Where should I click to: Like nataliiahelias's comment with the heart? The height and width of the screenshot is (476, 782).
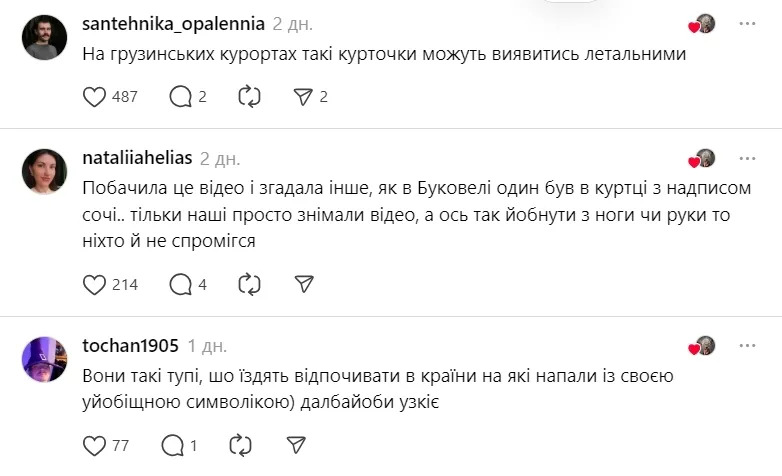(94, 285)
